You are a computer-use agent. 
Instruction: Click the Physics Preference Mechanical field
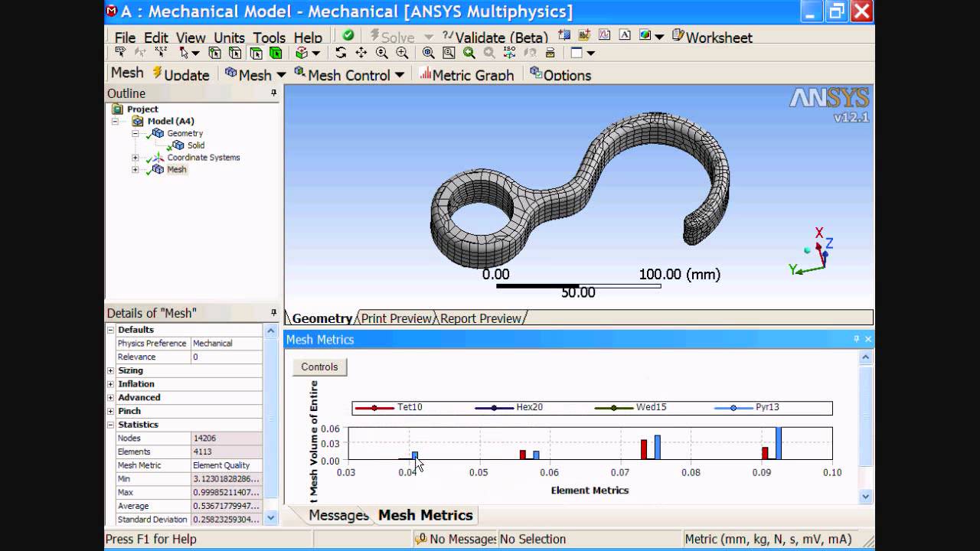click(x=226, y=344)
